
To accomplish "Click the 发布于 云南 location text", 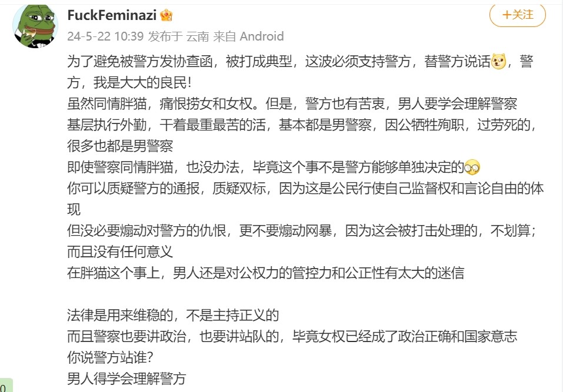I will (178, 36).
